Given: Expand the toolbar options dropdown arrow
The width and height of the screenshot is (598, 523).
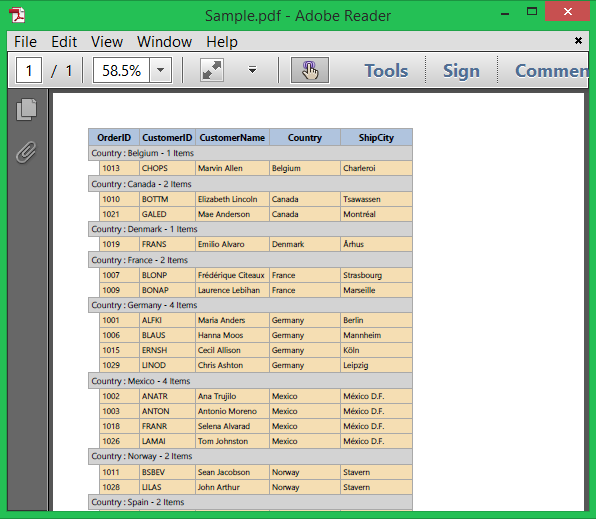Looking at the screenshot, I should (x=252, y=70).
